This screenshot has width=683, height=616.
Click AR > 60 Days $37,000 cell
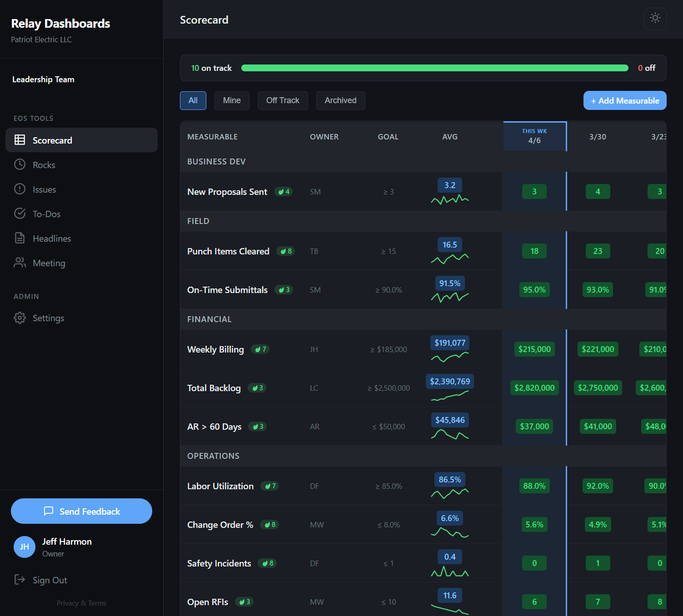click(x=534, y=427)
